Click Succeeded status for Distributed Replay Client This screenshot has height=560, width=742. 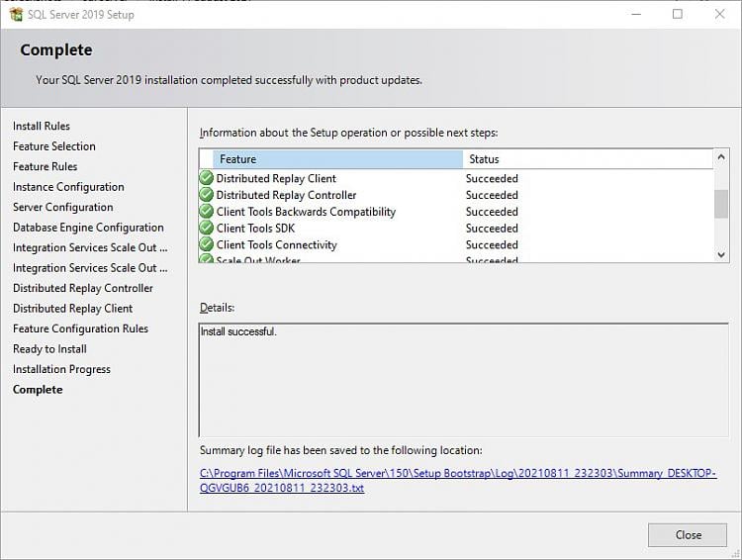click(x=492, y=178)
